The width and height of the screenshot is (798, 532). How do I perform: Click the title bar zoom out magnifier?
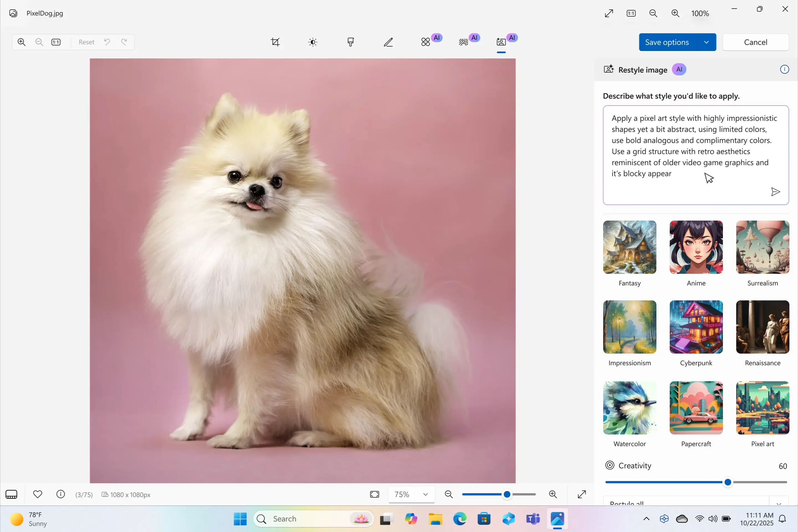[x=653, y=13]
